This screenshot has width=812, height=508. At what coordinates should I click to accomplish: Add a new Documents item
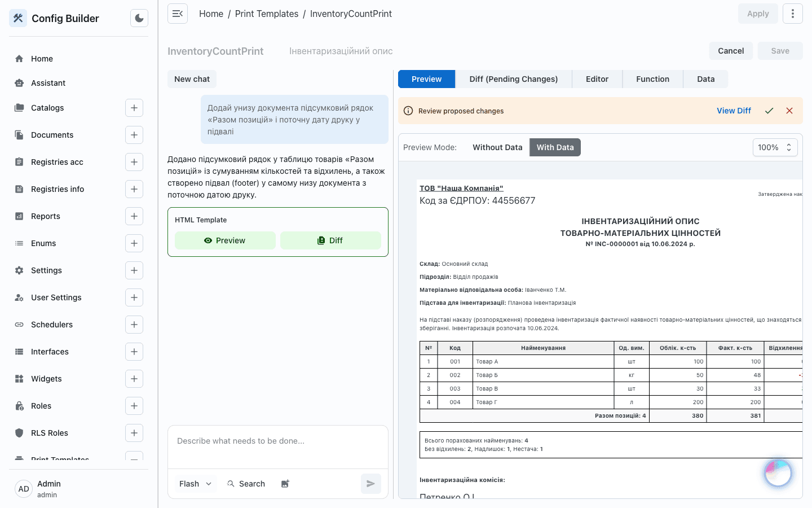[x=134, y=135]
